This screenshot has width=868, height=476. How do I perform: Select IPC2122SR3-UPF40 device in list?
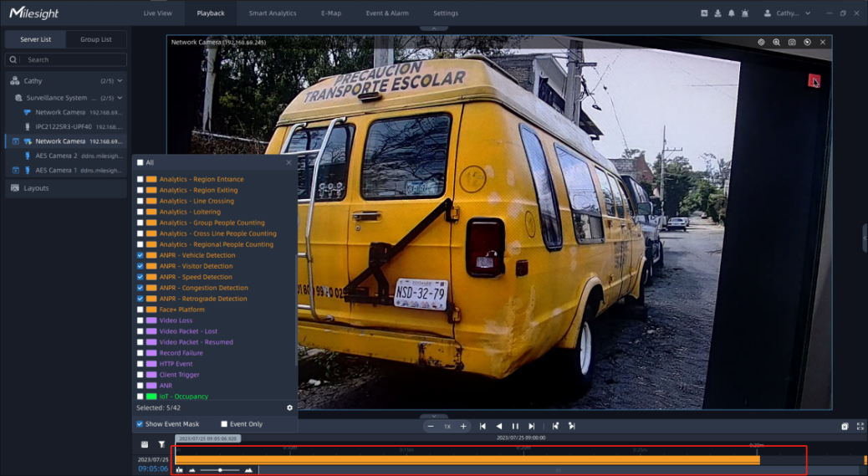pos(66,127)
